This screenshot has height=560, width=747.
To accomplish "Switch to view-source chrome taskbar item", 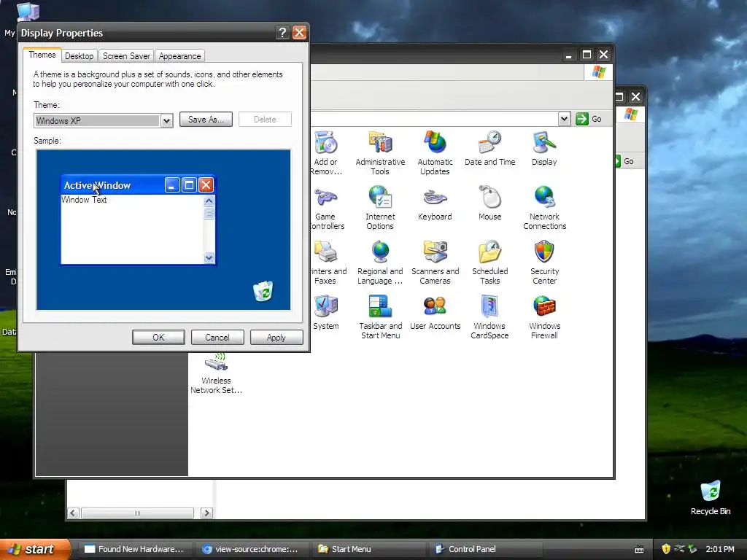I will coord(251,549).
